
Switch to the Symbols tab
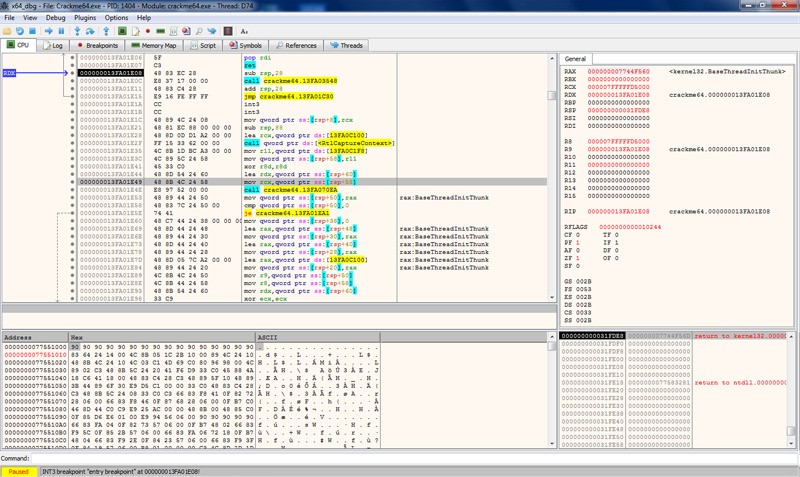point(245,45)
